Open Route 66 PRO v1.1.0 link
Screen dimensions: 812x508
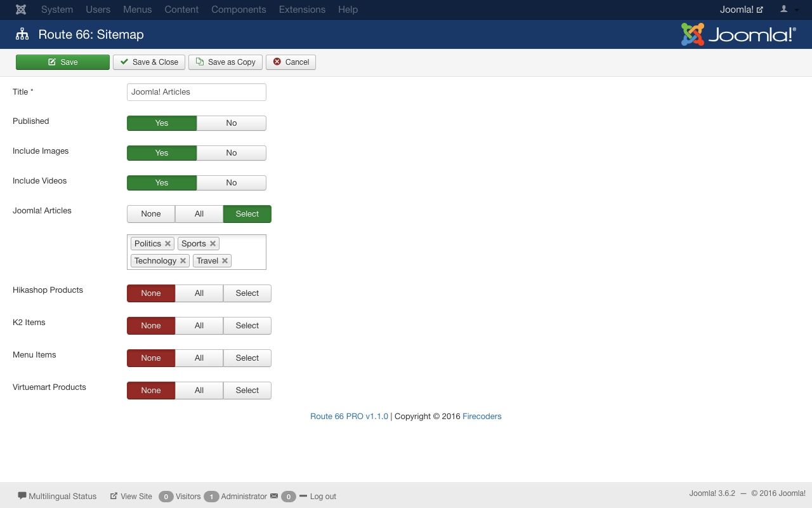coord(349,417)
